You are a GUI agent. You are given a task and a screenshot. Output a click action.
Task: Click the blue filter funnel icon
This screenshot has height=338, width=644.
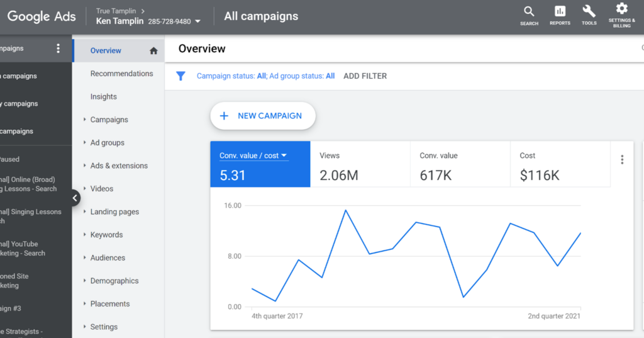[x=180, y=76]
